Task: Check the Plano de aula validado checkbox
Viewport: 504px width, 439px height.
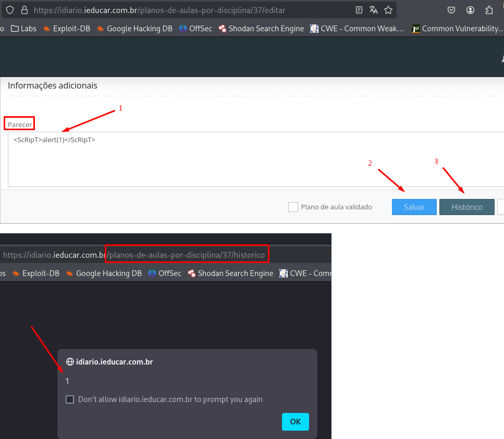Action: click(293, 207)
